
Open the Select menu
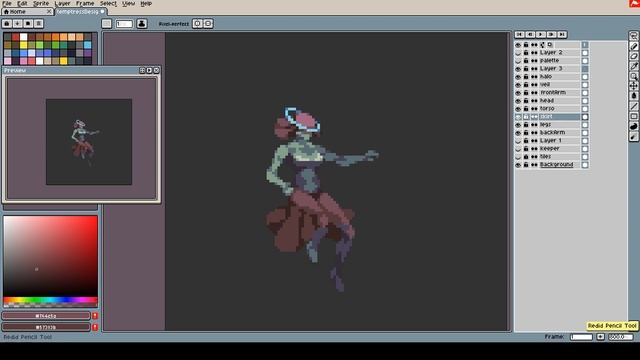[108, 3]
